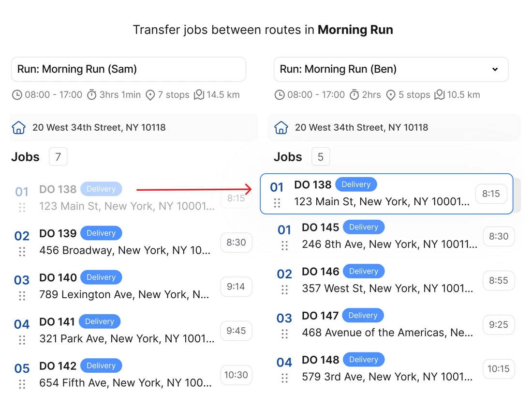Click the 8:15 time chip on highlighted card
The width and height of the screenshot is (532, 396).
(x=491, y=194)
